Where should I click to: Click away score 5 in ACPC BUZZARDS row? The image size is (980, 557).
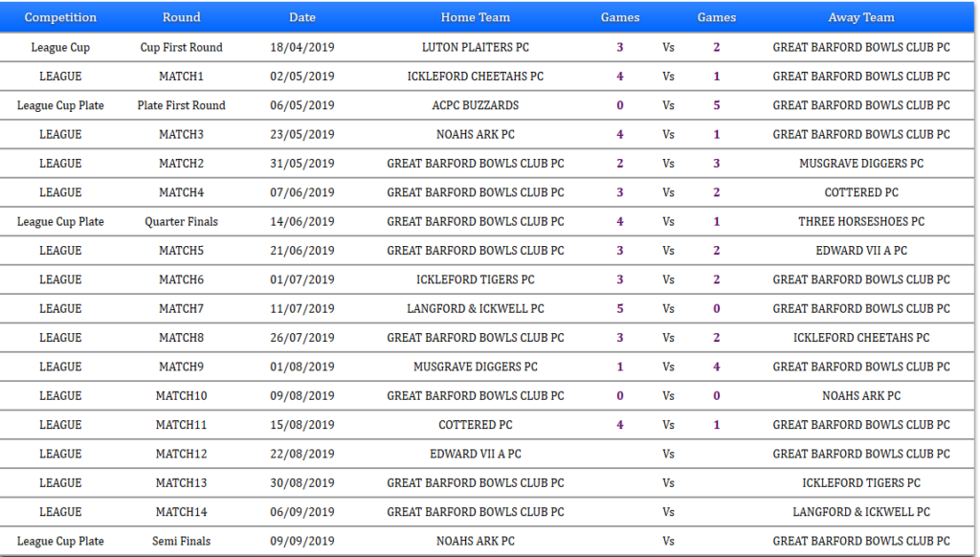click(x=716, y=105)
